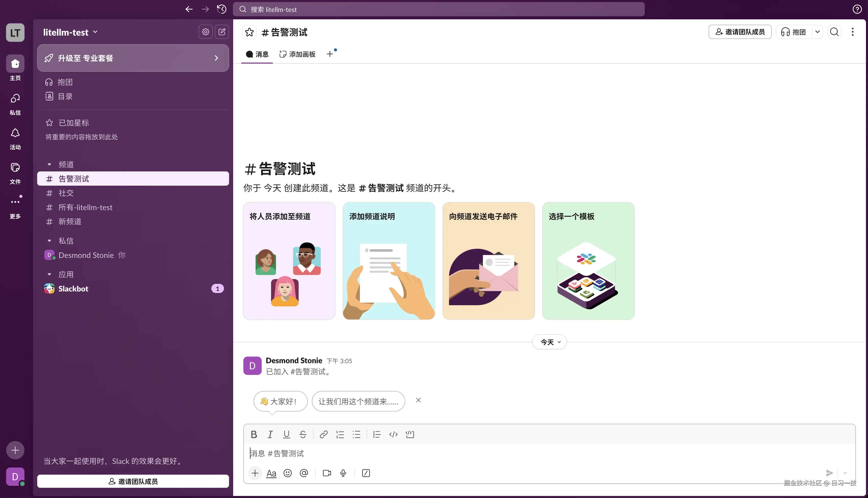Open the emoji picker in composer
This screenshot has height=498, width=868.
pyautogui.click(x=287, y=473)
